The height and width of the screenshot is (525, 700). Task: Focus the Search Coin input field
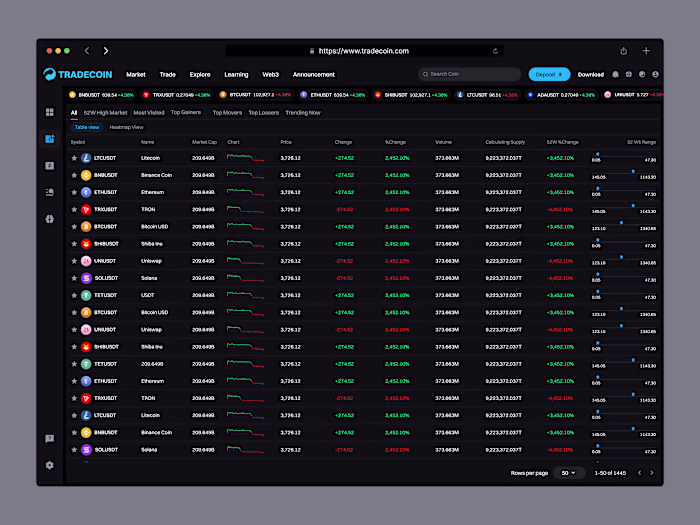pyautogui.click(x=470, y=74)
